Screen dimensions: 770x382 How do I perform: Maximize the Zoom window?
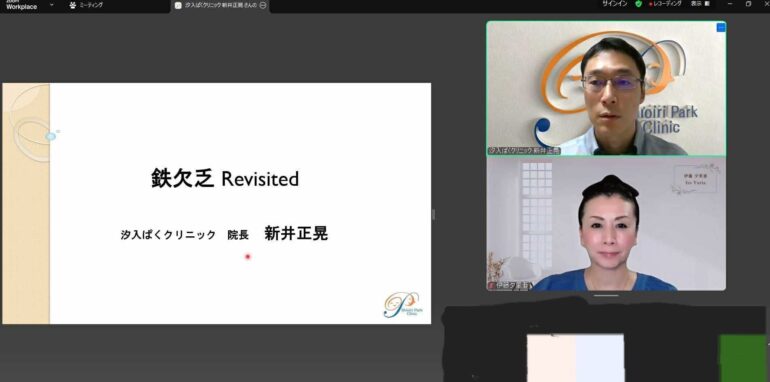(x=748, y=3)
